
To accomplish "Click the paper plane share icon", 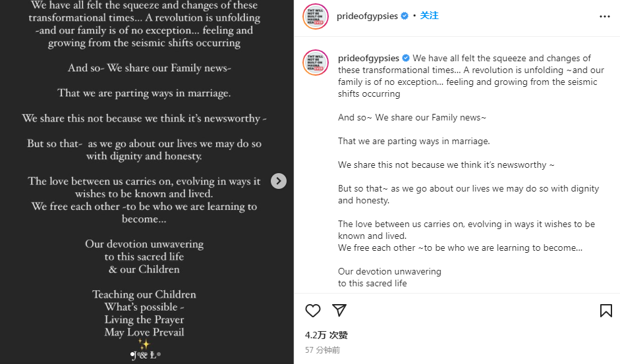I will point(339,311).
